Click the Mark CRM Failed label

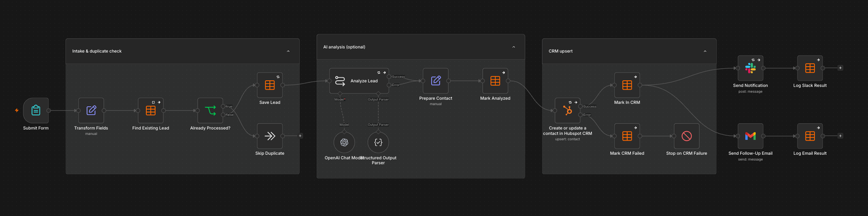(627, 153)
